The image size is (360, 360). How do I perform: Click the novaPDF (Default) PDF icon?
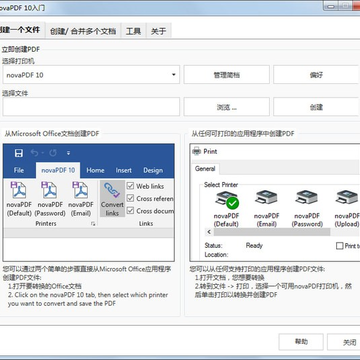click(19, 191)
